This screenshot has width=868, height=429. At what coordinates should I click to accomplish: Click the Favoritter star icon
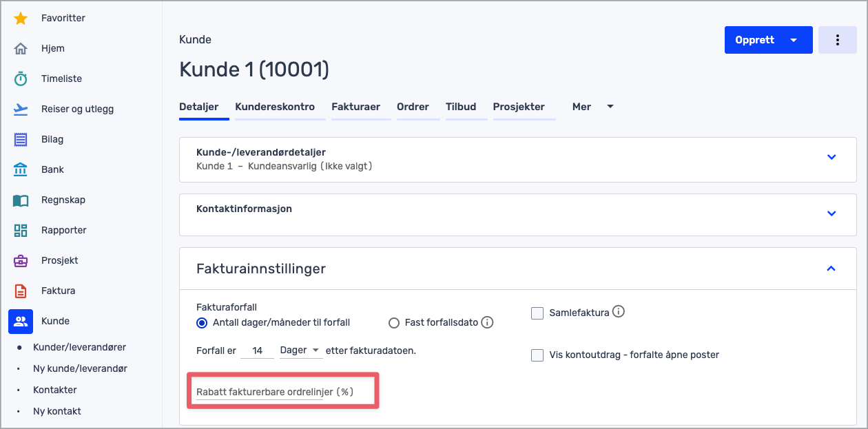pos(21,19)
